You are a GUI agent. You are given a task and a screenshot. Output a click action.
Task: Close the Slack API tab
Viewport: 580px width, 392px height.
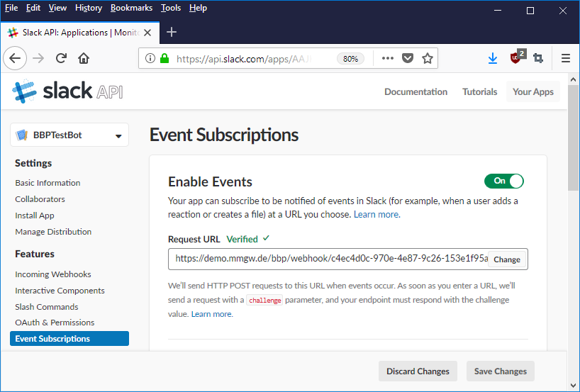point(147,33)
